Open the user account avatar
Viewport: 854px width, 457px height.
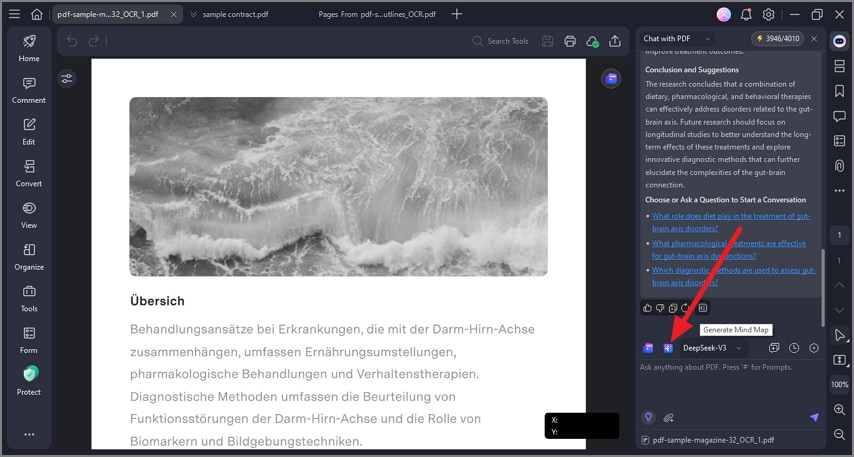[x=724, y=15]
